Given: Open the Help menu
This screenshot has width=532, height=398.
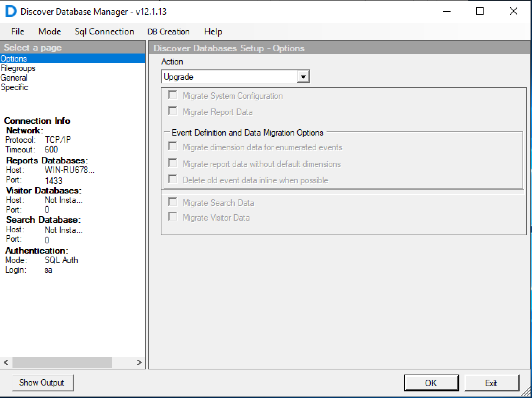Looking at the screenshot, I should point(213,32).
